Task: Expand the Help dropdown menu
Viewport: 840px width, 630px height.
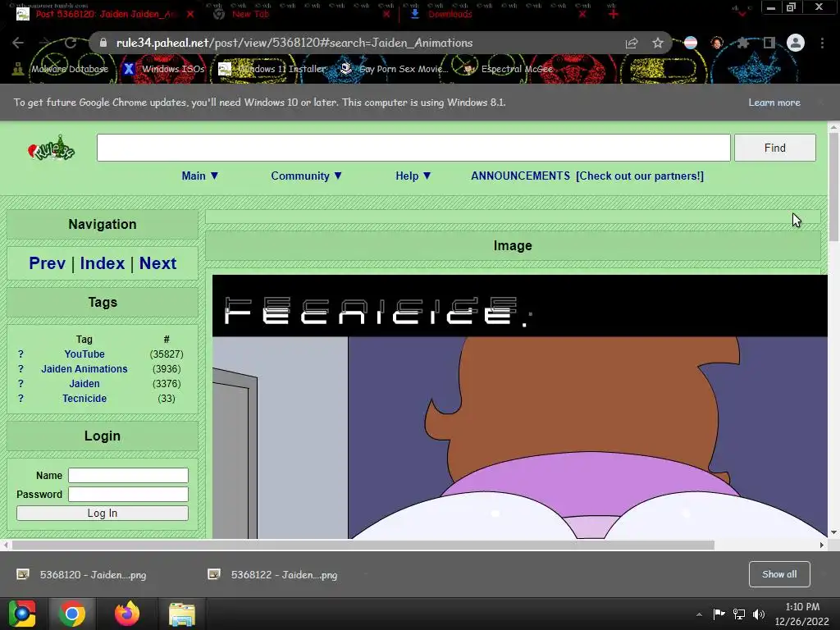Action: pos(413,176)
